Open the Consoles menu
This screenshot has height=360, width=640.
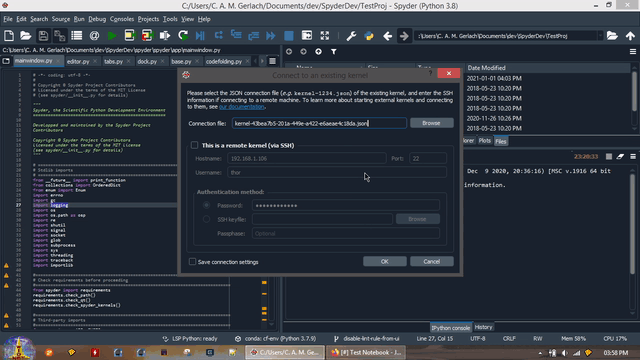click(x=122, y=19)
